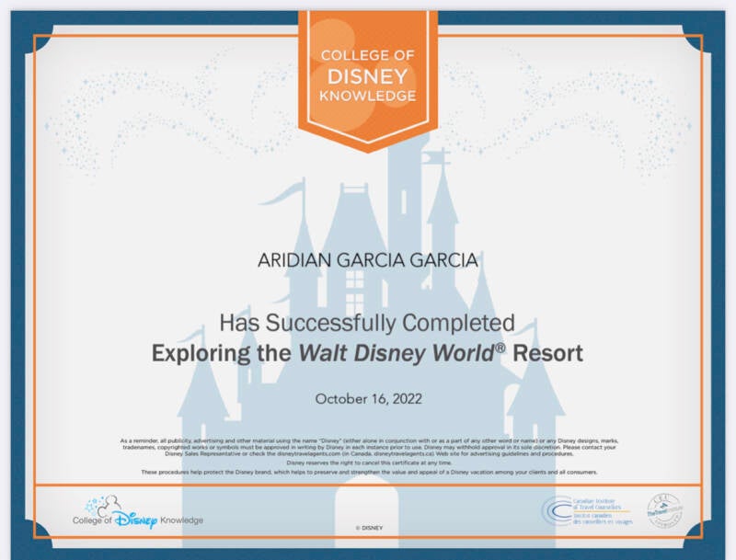This screenshot has width=736, height=560.
Task: Click the date October 16, 2022
Action: pyautogui.click(x=369, y=399)
